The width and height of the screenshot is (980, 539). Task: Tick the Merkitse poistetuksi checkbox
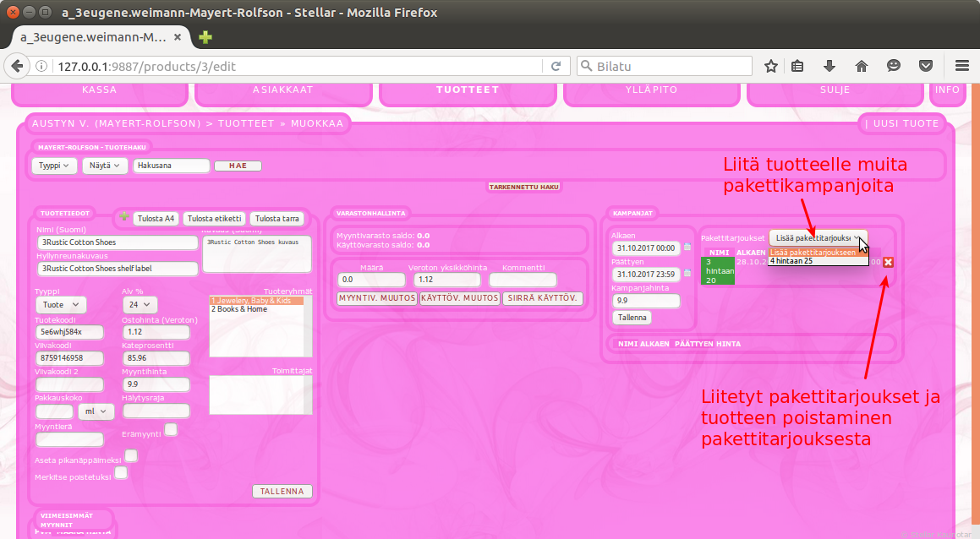[121, 473]
